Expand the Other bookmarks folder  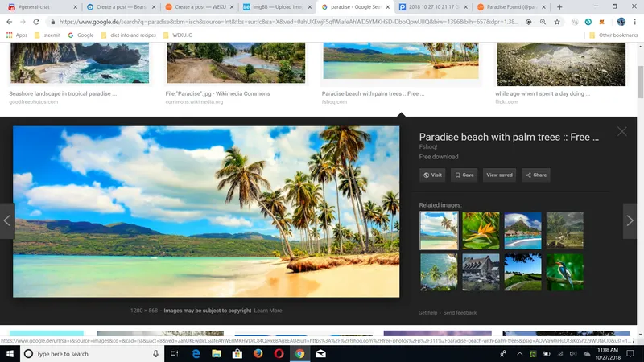coord(613,35)
